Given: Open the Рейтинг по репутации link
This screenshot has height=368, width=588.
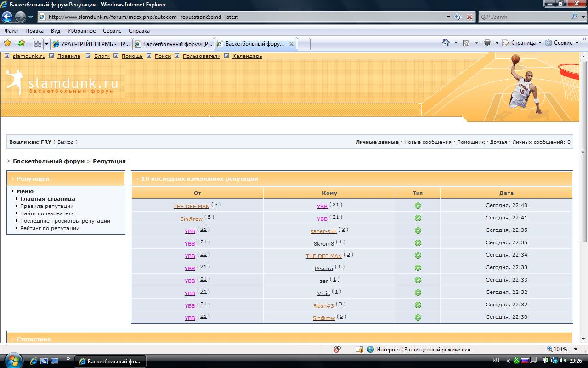Looking at the screenshot, I should [50, 228].
